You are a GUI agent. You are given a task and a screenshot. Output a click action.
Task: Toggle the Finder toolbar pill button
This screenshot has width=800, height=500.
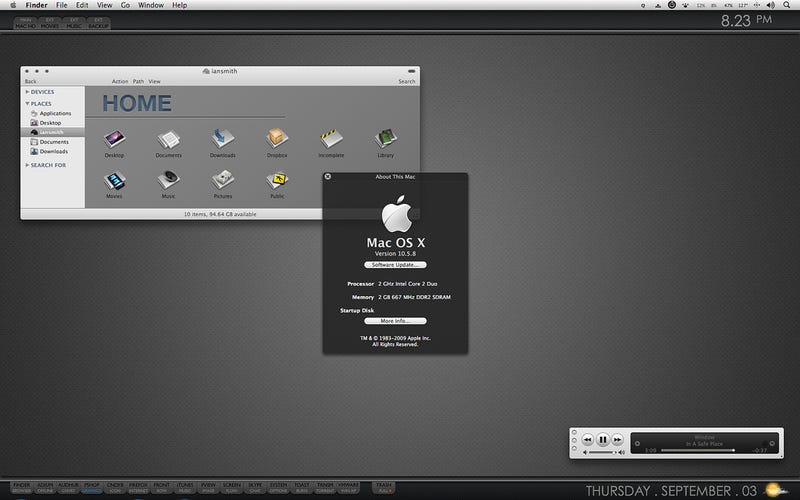[411, 71]
